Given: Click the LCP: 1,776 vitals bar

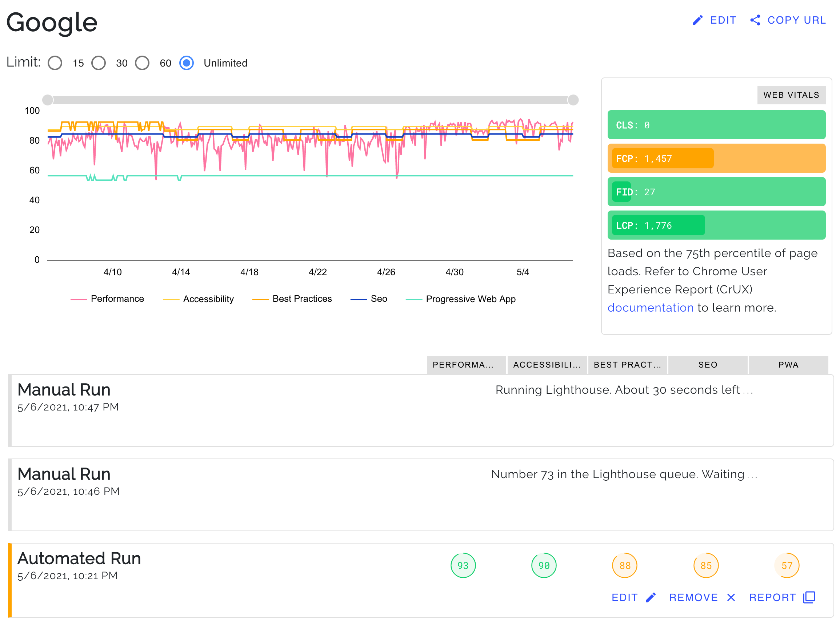Looking at the screenshot, I should (x=716, y=225).
